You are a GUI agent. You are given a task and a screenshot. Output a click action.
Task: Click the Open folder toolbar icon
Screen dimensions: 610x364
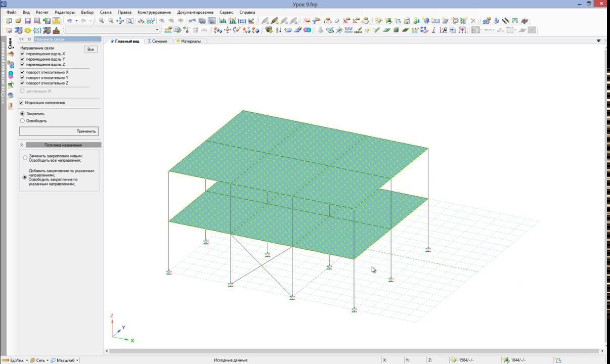pyautogui.click(x=18, y=21)
